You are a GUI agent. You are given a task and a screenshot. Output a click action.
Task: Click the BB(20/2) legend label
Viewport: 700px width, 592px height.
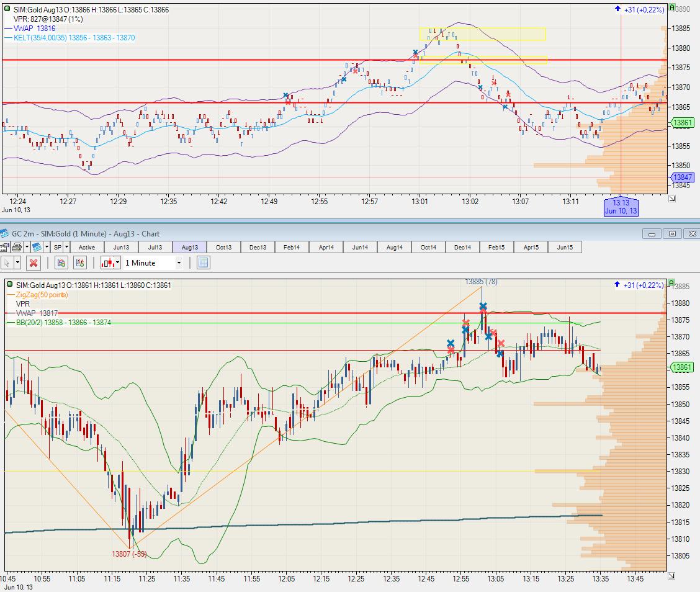point(63,322)
